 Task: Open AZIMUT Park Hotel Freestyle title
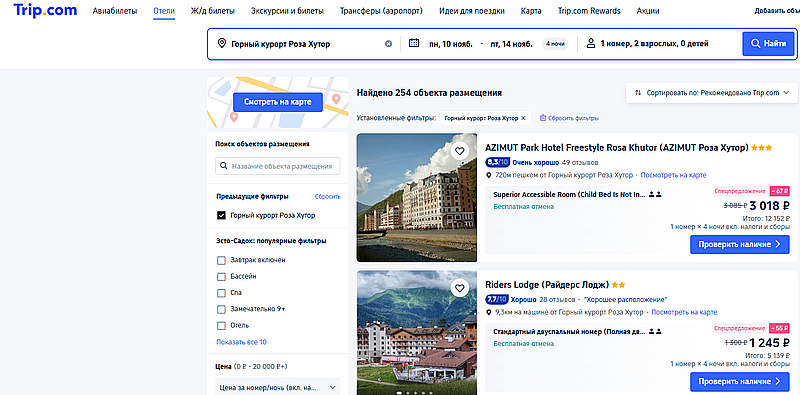point(617,147)
